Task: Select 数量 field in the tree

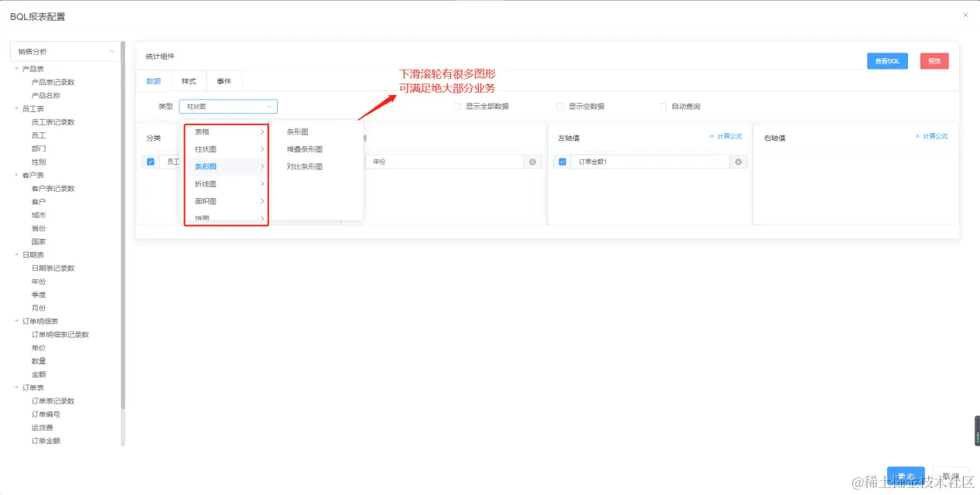Action: pos(39,361)
